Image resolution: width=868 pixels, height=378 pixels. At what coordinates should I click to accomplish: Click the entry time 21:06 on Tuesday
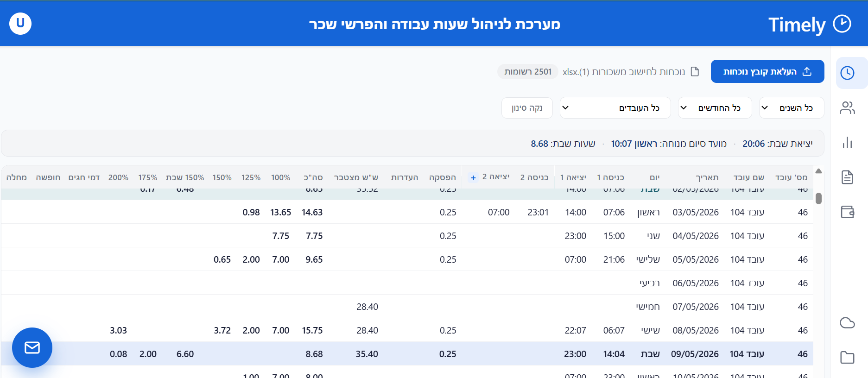point(614,259)
